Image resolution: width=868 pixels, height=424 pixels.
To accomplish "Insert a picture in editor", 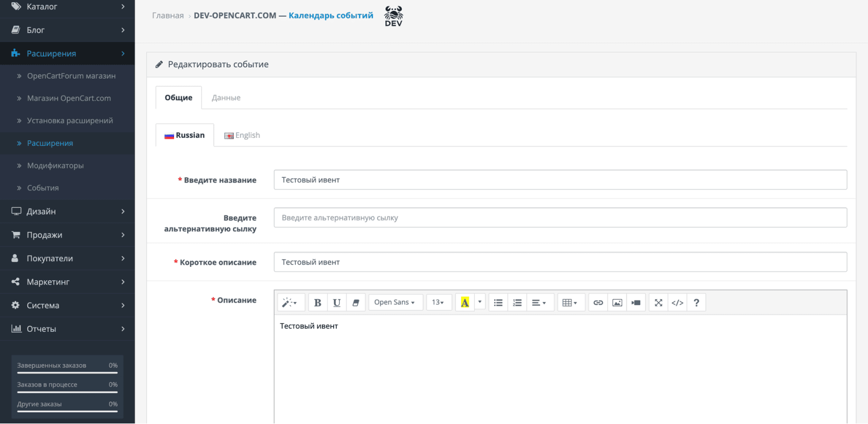I will click(617, 303).
